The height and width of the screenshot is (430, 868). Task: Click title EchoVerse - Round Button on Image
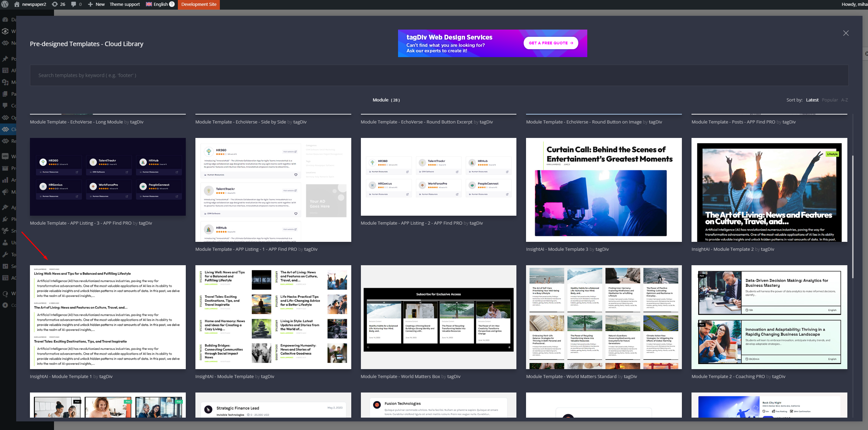click(x=584, y=122)
